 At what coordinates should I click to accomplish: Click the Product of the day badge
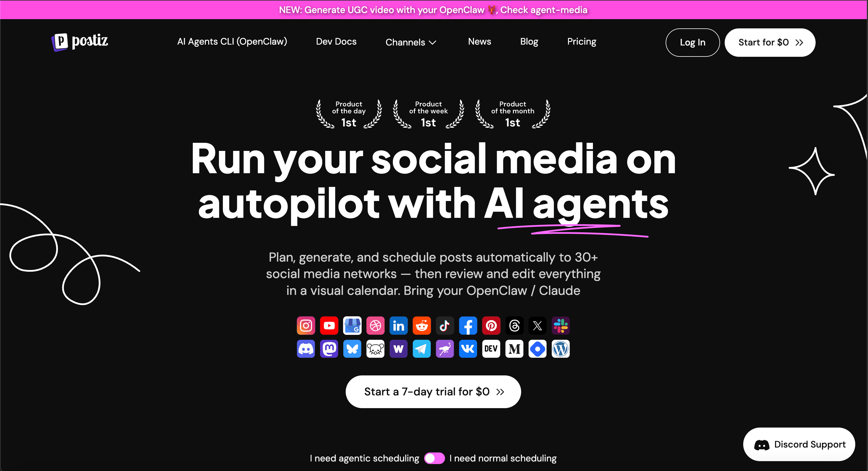click(349, 114)
